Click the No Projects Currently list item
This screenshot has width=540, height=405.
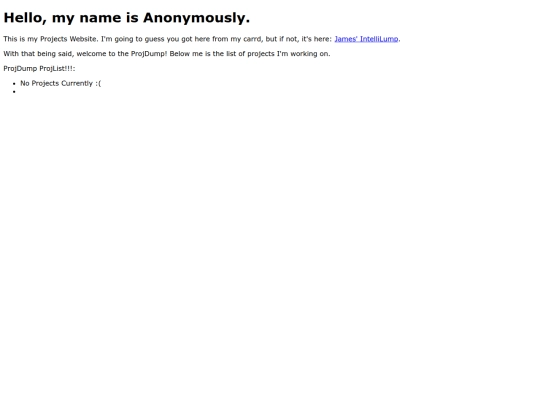(x=61, y=83)
